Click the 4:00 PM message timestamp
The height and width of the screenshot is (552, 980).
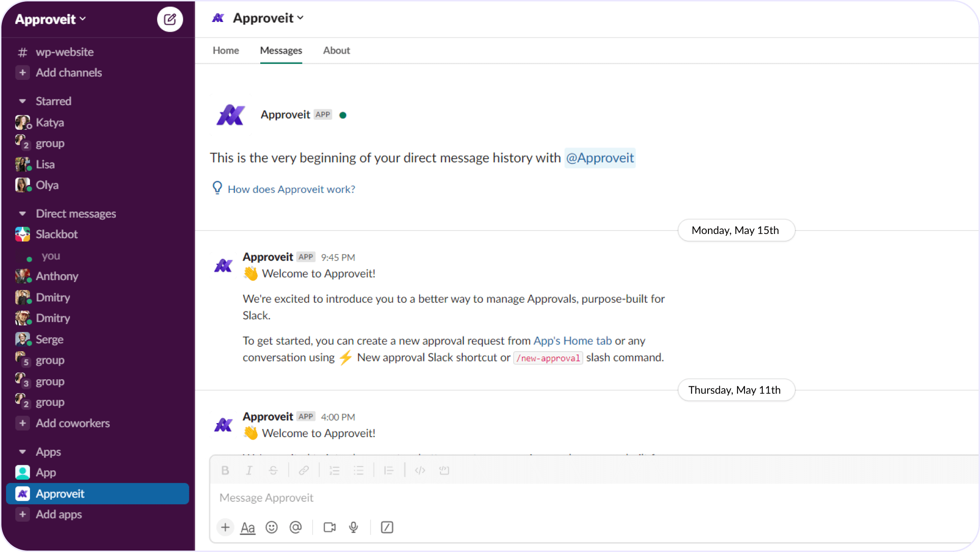pos(338,417)
